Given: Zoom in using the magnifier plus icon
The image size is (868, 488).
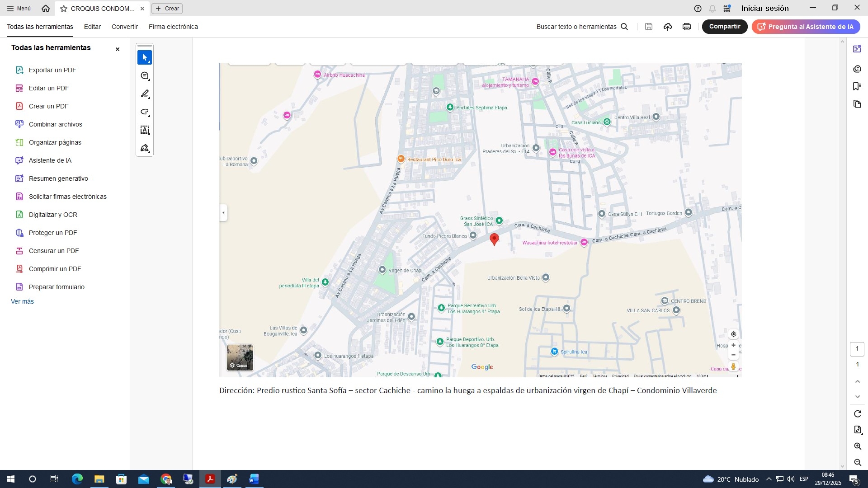Looking at the screenshot, I should 858,446.
